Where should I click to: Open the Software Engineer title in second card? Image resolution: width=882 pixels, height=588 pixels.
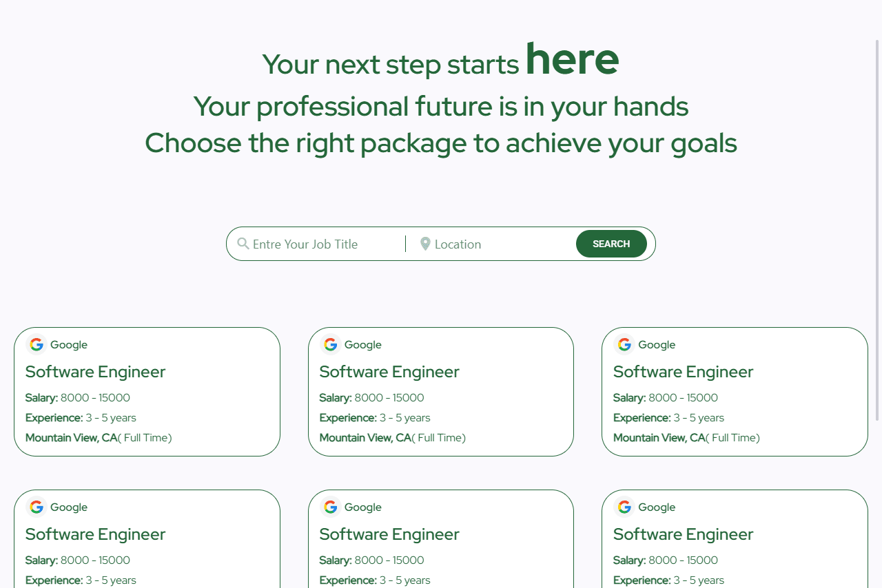pyautogui.click(x=389, y=372)
